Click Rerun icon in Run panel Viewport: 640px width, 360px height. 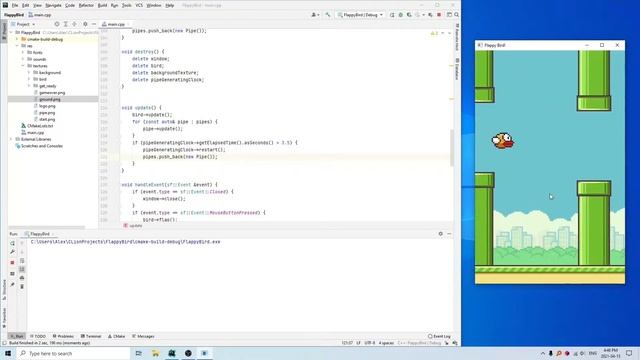tap(12, 243)
